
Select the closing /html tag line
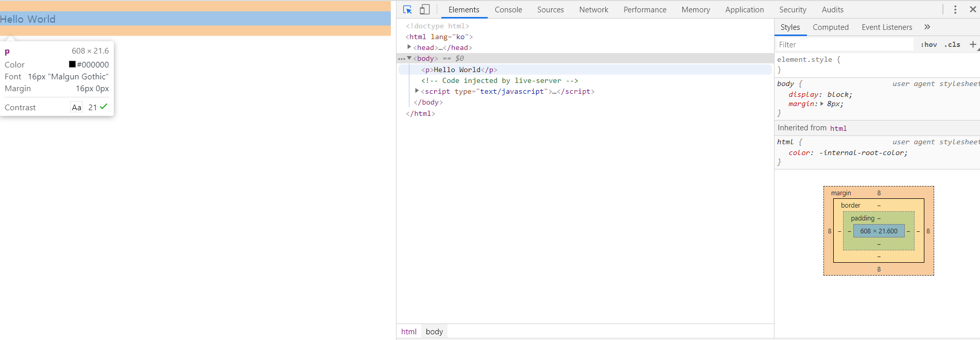click(x=420, y=113)
